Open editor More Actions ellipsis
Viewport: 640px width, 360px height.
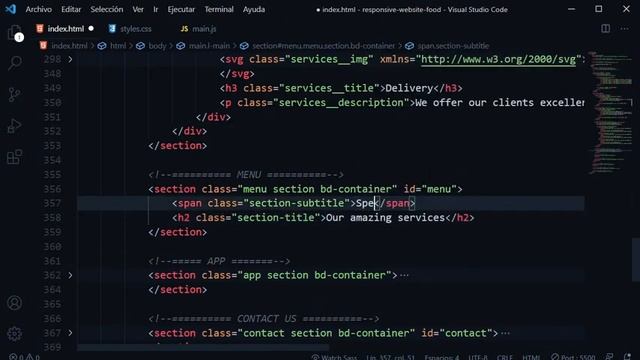click(624, 29)
